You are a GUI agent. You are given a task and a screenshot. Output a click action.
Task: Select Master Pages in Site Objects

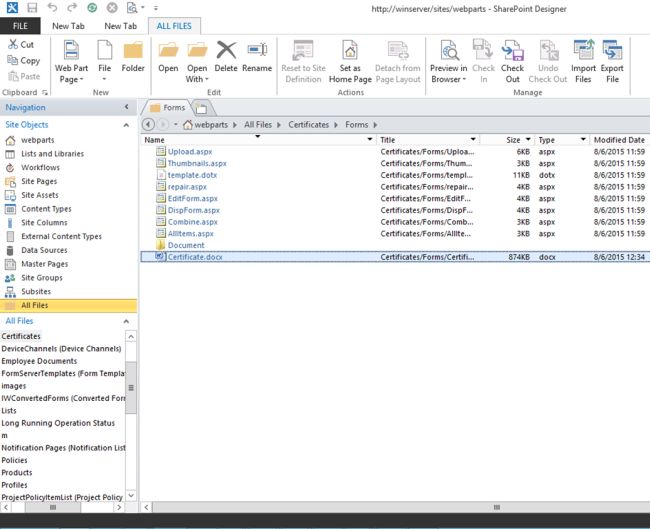[44, 264]
